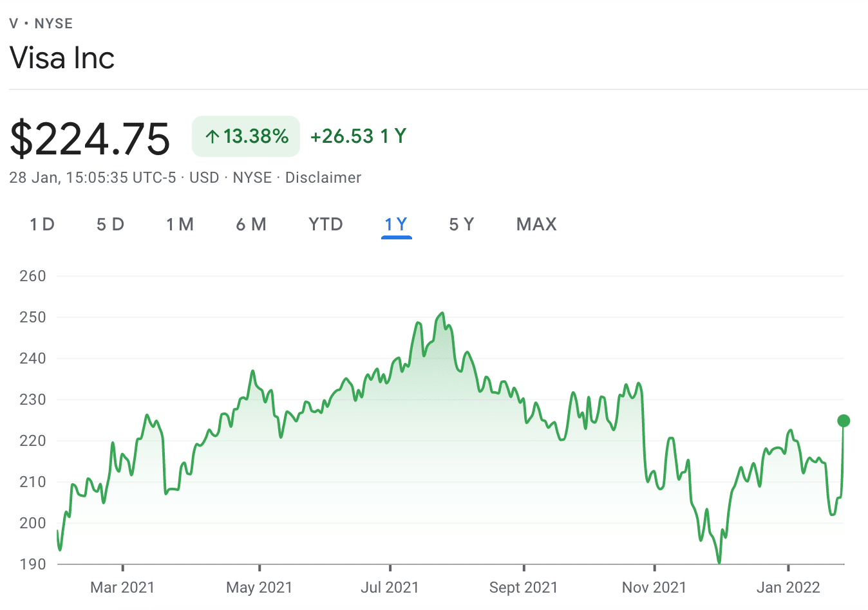Click the Jul 2021 axis label
This screenshot has height=610, width=868.
click(390, 587)
